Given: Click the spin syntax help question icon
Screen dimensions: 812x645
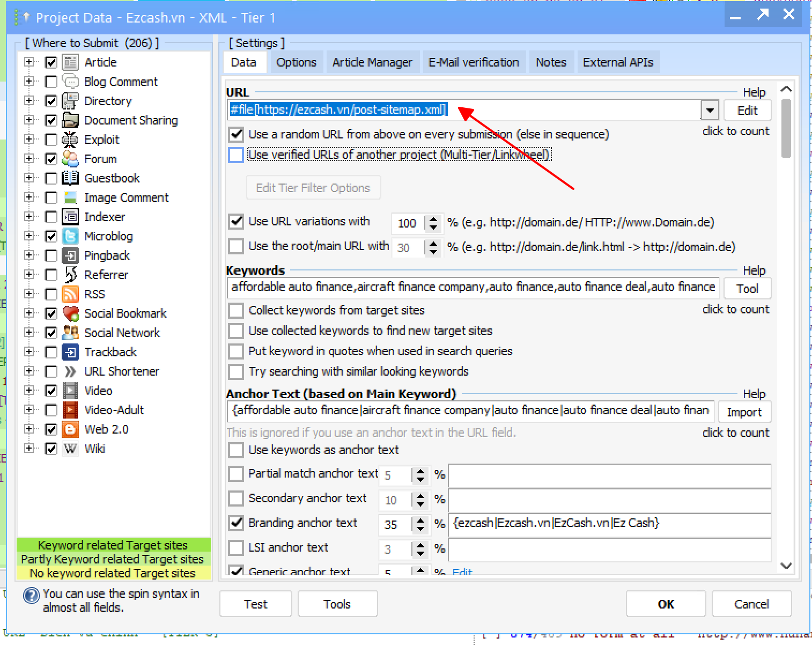Looking at the screenshot, I should point(32,596).
